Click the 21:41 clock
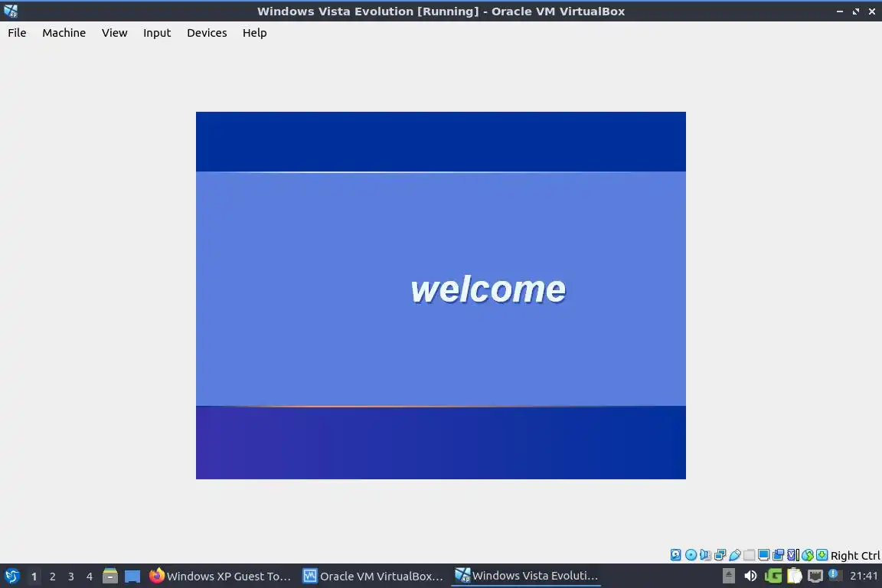The height and width of the screenshot is (588, 882). point(864,576)
